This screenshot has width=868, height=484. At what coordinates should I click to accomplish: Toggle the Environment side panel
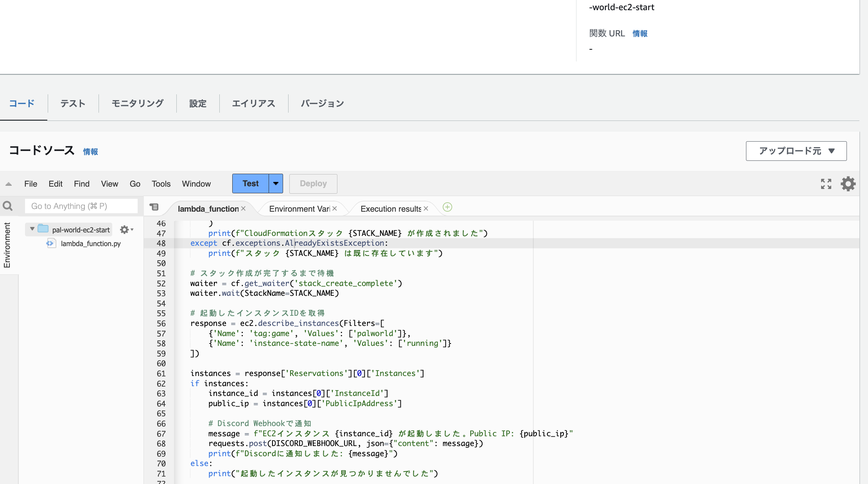pyautogui.click(x=7, y=245)
